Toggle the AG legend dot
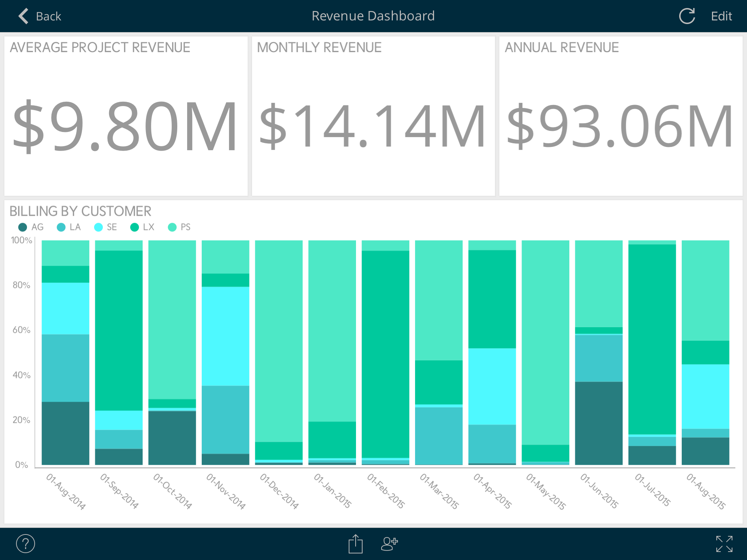This screenshot has width=747, height=560. tap(23, 227)
